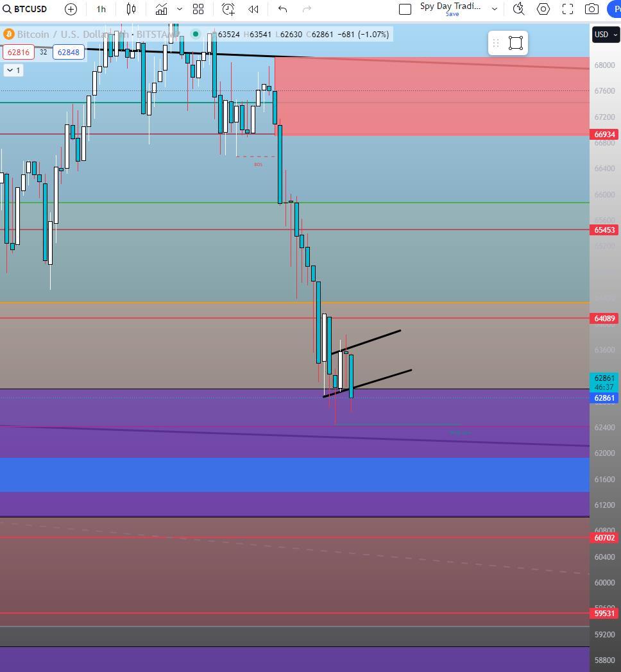The width and height of the screenshot is (621, 672).
Task: Start bar replay mode
Action: pos(253,9)
